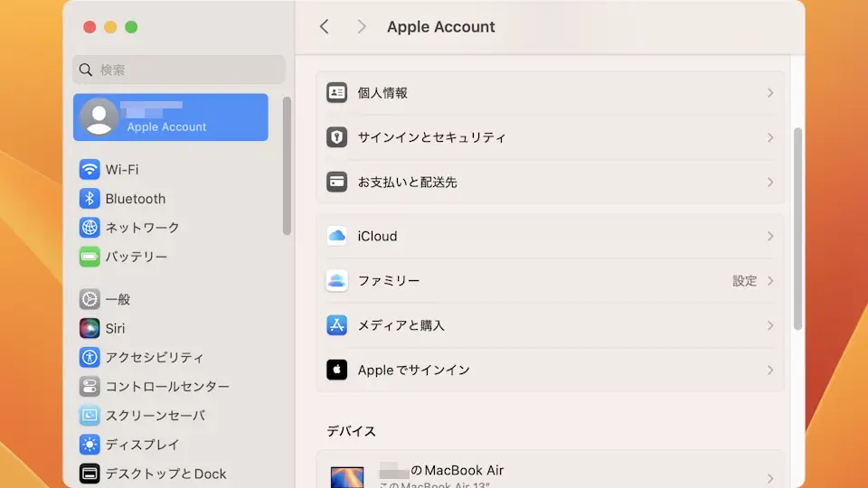Open the バッテリー battery icon

90,257
